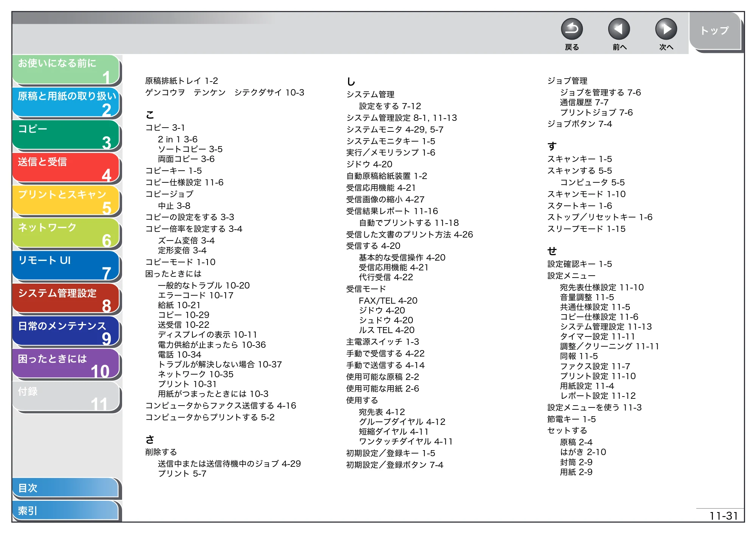Open chapter 3 コピー sidebar tab
Image resolution: width=756 pixels, height=534 pixels.
(66, 135)
